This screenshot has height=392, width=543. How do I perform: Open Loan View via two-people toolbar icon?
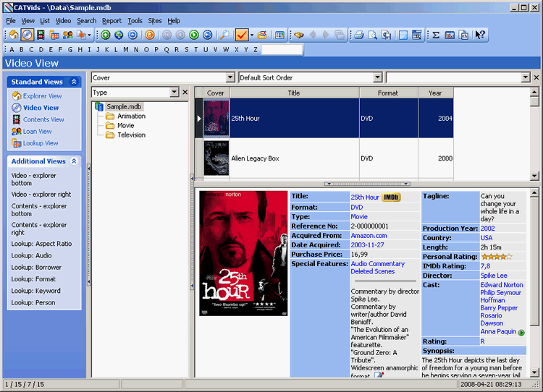point(68,35)
